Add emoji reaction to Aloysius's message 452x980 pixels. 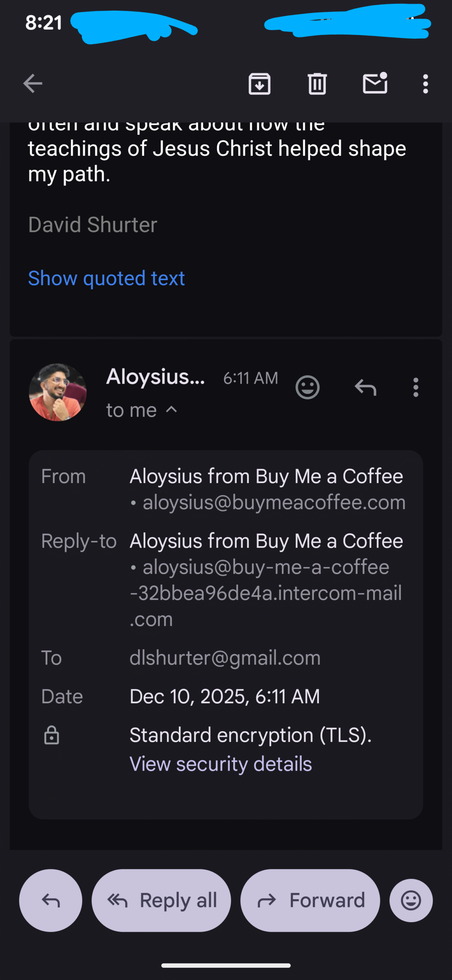pos(307,387)
